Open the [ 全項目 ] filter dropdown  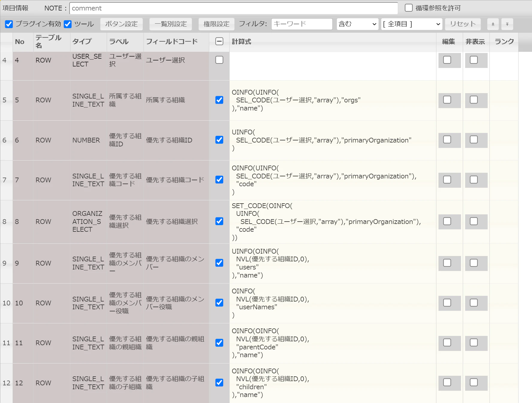(x=412, y=24)
